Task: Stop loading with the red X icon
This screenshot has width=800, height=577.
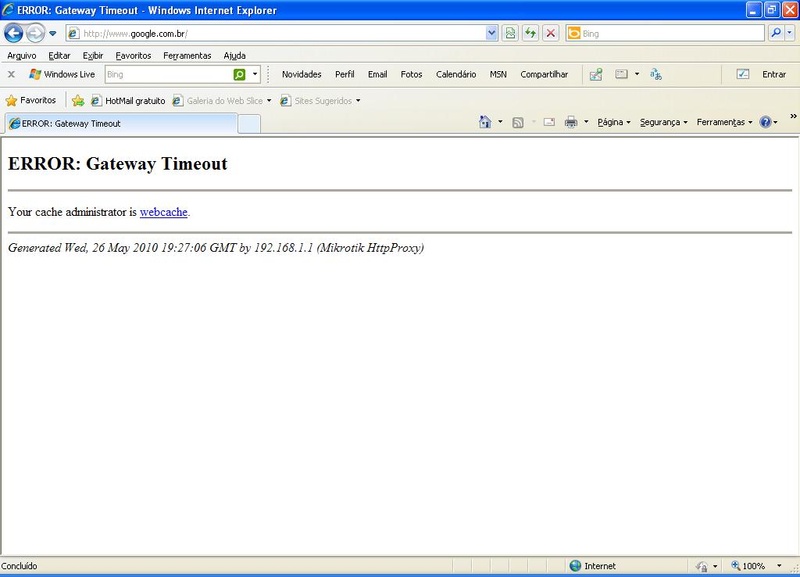Action: [x=551, y=34]
